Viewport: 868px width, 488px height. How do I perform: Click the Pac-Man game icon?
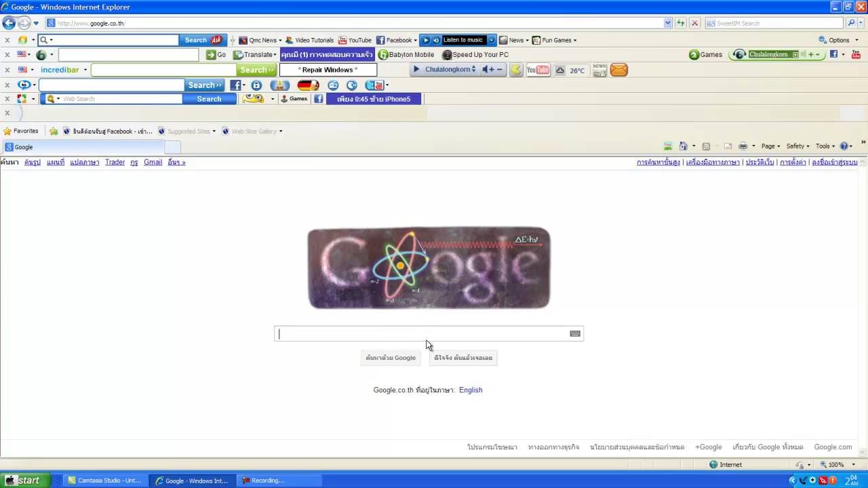coord(516,70)
